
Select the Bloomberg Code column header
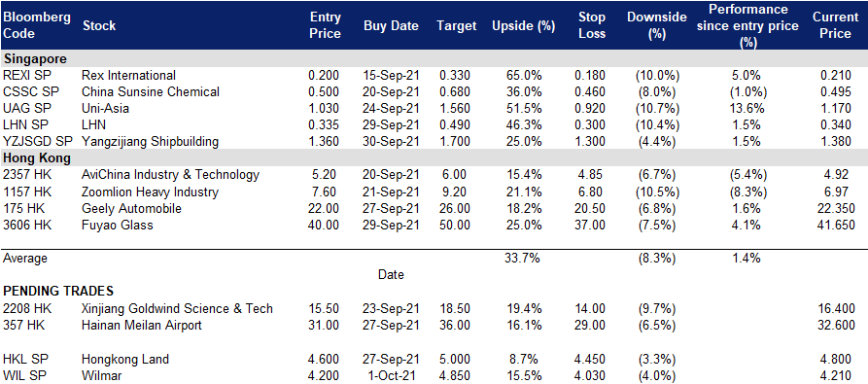[37, 25]
